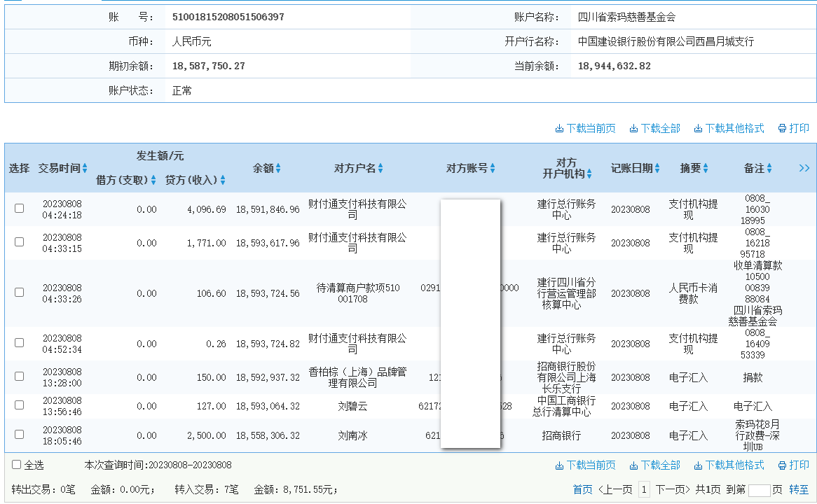Screen dimensions: 817x504
Task: Sort by 备注 using its sort arrows
Action: (769, 168)
